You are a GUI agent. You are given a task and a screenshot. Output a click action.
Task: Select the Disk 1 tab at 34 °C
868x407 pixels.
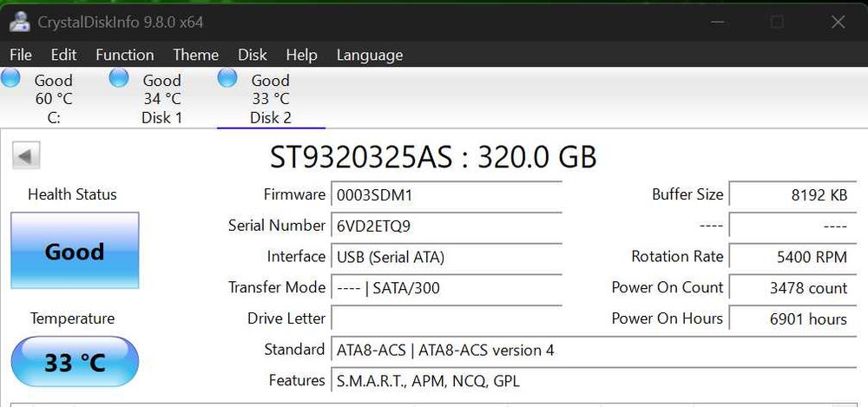tap(161, 99)
